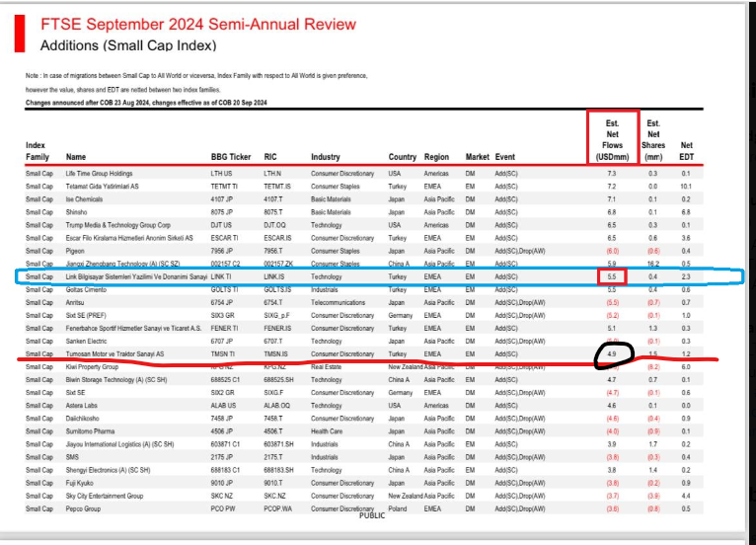Viewport: 756px width, 545px height.
Task: Select the 'Est. Net Flows (USDmm)' column header
Action: [x=612, y=140]
